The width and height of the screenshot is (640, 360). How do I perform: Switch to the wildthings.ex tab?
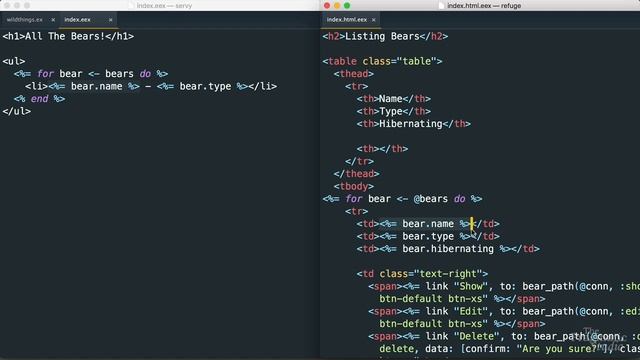(24, 20)
